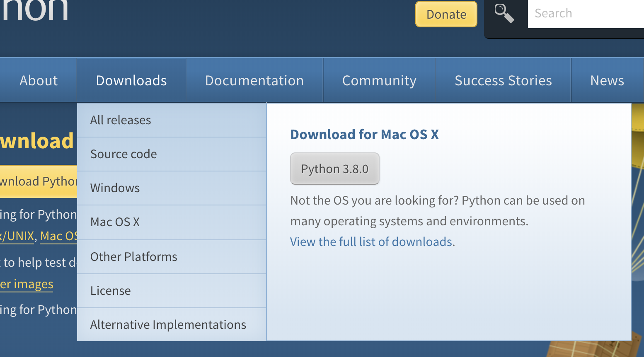This screenshot has width=644, height=357.
Task: Click License in the Downloads submenu
Action: [x=110, y=291]
